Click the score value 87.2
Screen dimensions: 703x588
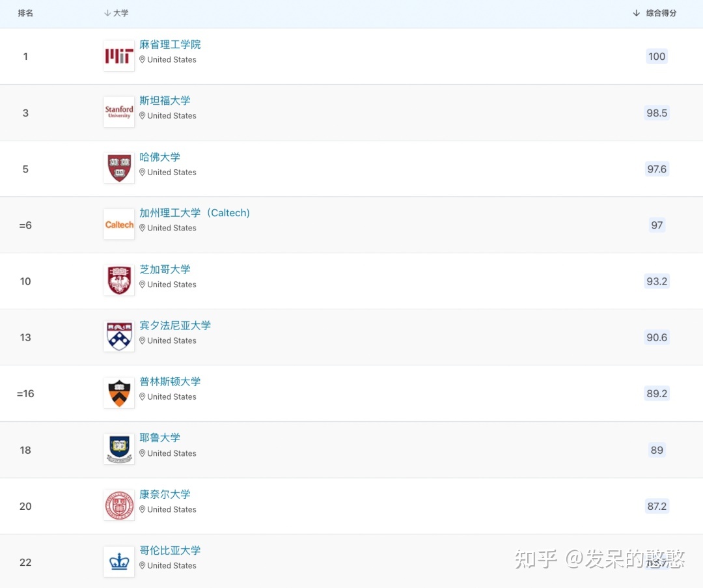(656, 506)
